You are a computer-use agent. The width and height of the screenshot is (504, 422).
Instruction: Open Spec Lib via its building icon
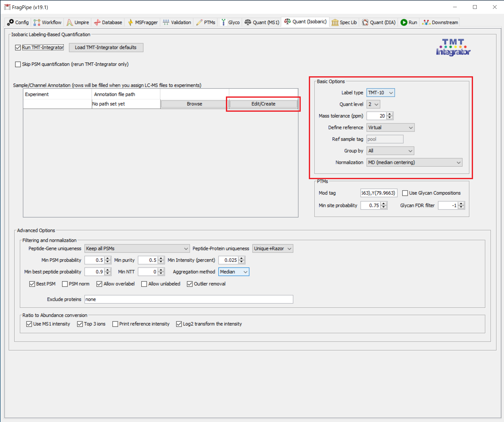coord(335,22)
